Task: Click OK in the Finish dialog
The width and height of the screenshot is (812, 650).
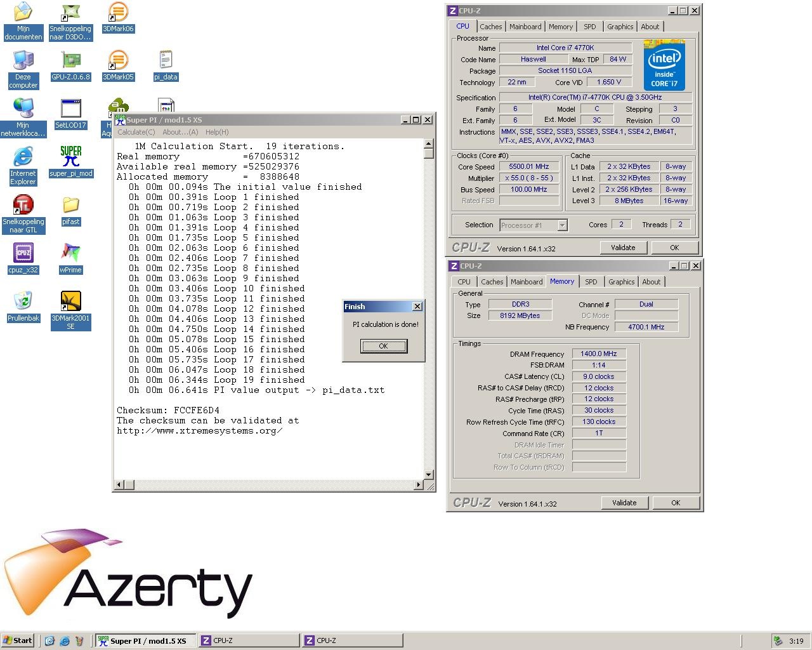Action: [384, 346]
